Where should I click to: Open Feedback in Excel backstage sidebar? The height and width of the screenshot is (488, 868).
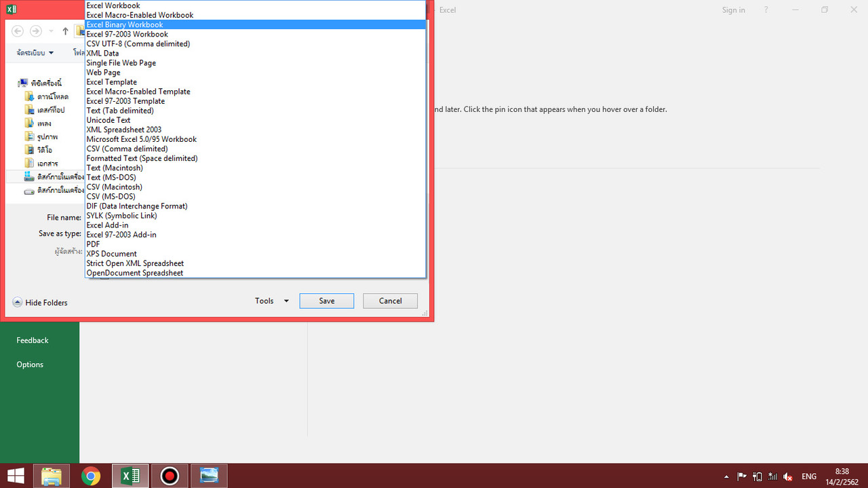point(33,340)
